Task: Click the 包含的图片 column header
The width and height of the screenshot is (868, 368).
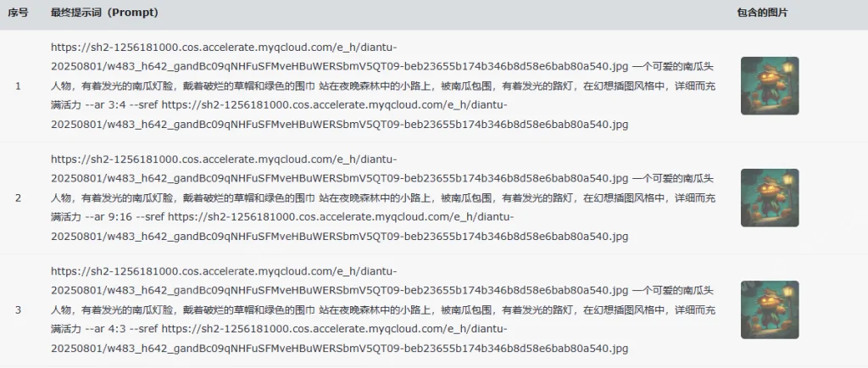Action: coord(762,13)
